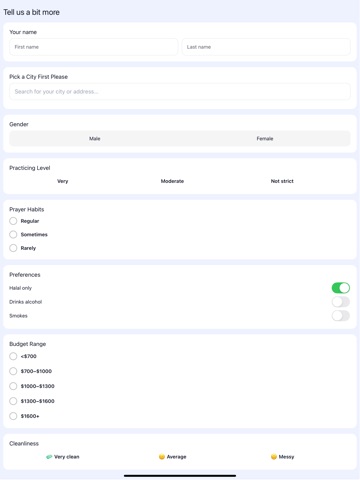This screenshot has width=360, height=480.
Task: Select Male gender option
Action: 95,139
